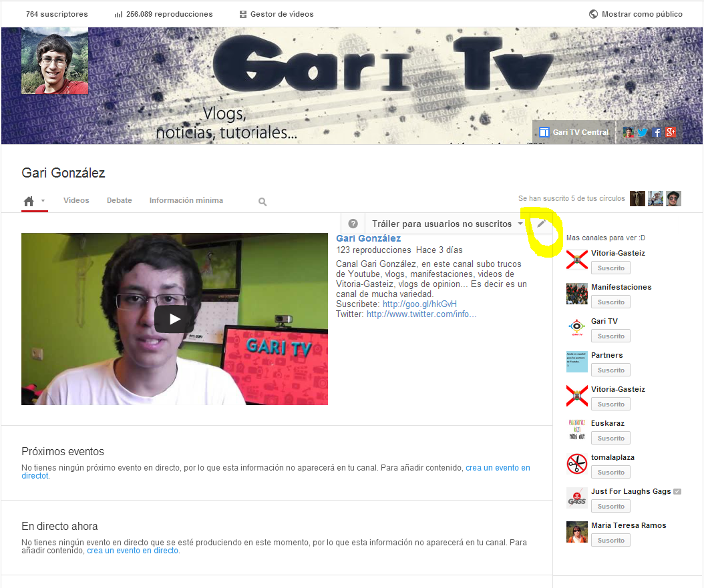
Task: Click first subscriber circle avatar
Action: click(x=638, y=199)
